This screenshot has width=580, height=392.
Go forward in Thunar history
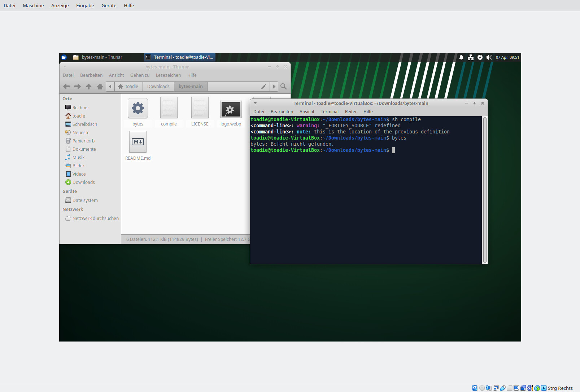click(77, 87)
